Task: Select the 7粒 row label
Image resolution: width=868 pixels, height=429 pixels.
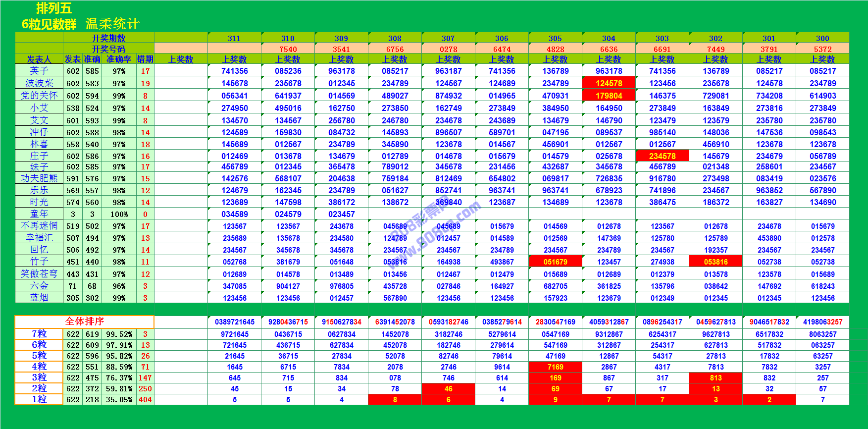Action: pos(39,334)
